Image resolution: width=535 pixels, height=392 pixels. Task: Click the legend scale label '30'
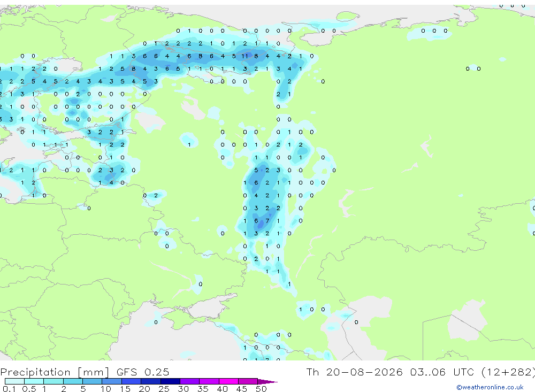click(183, 389)
